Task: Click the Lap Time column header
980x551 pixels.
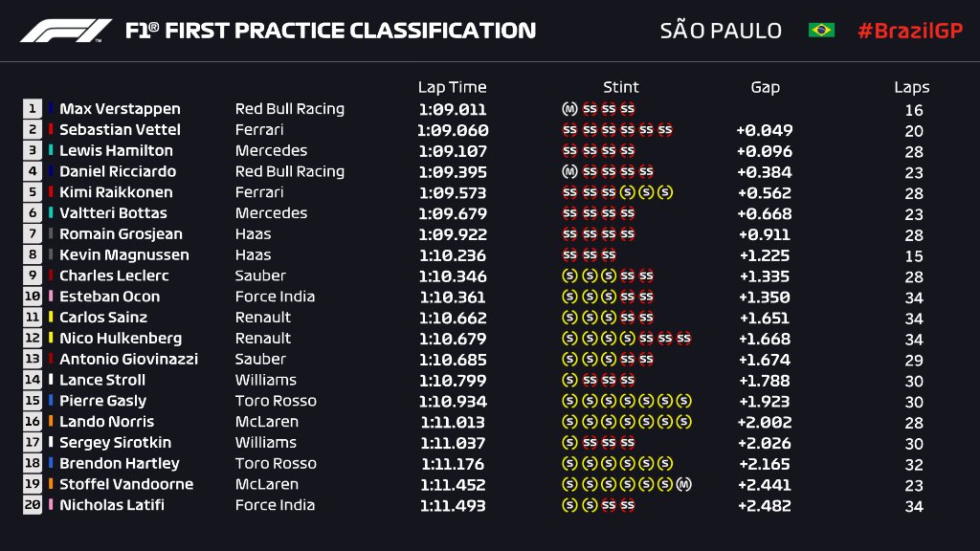Action: tap(452, 87)
